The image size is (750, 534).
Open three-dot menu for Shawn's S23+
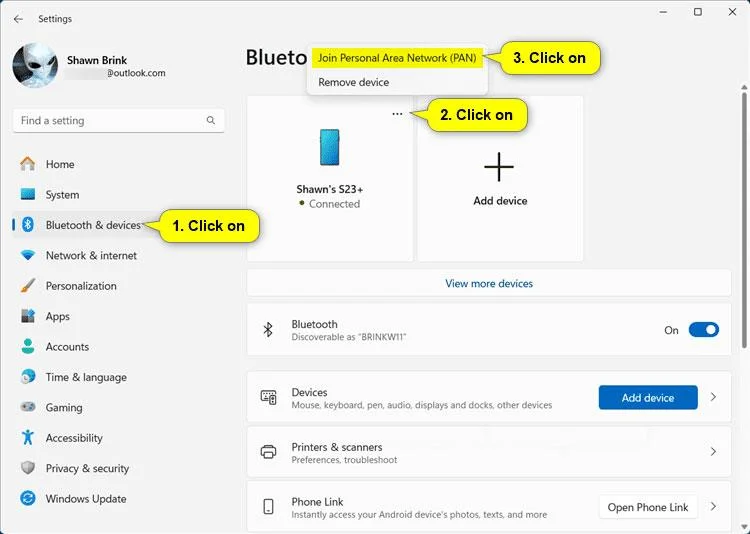tap(397, 114)
